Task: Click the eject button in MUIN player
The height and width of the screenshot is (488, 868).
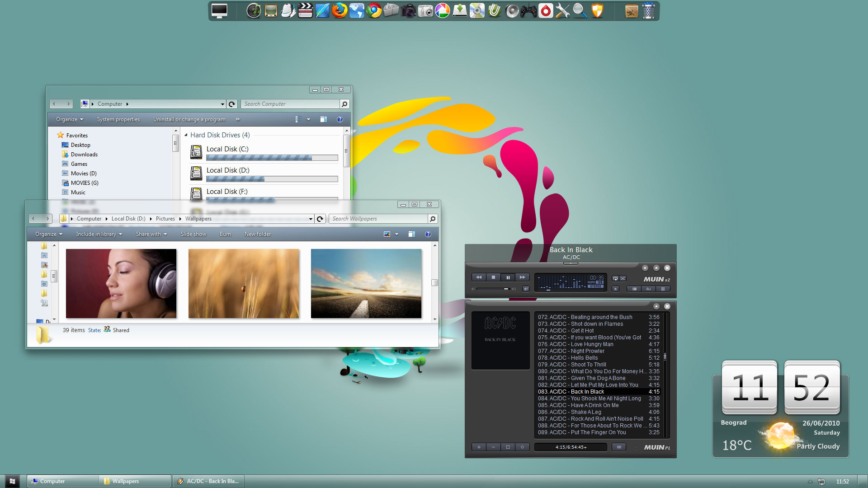Action: coord(615,289)
